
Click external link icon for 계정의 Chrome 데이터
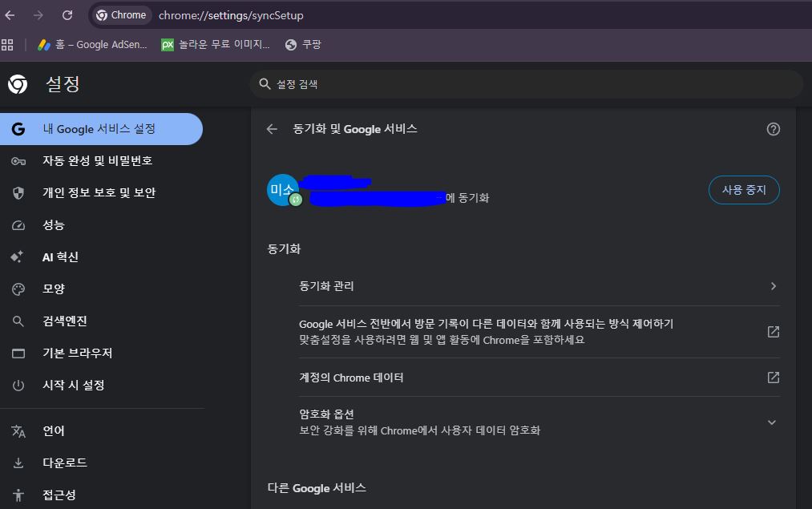click(x=774, y=378)
